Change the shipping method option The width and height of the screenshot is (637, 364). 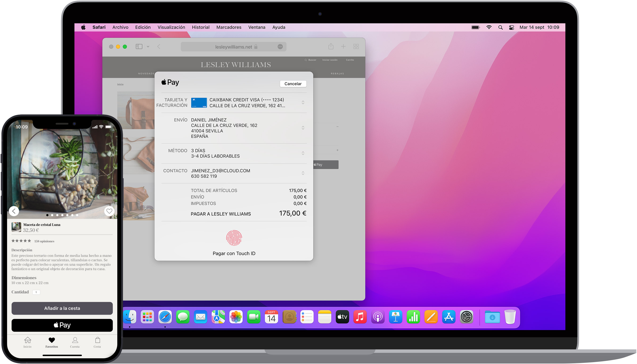[x=303, y=153]
